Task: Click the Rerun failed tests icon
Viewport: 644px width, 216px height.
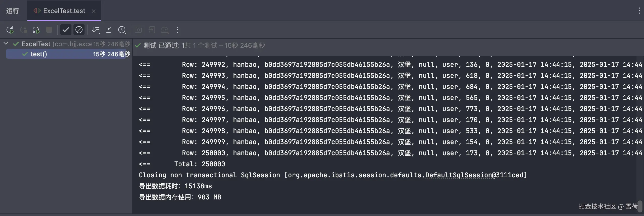Action: (23, 30)
